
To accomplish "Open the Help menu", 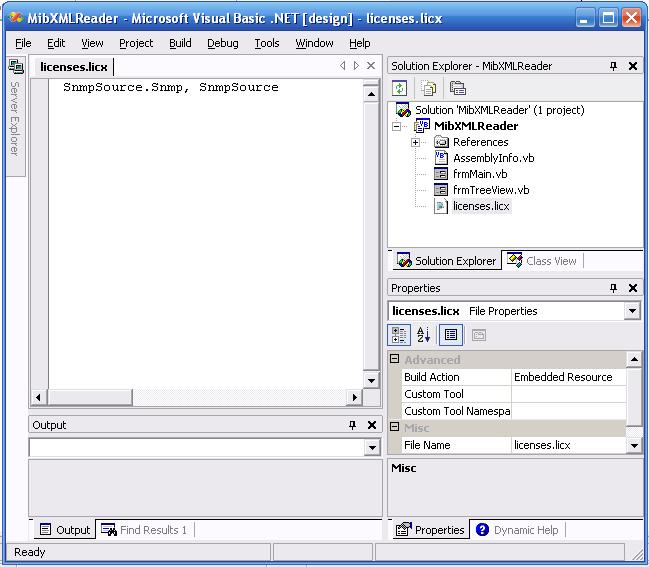I will click(x=359, y=43).
